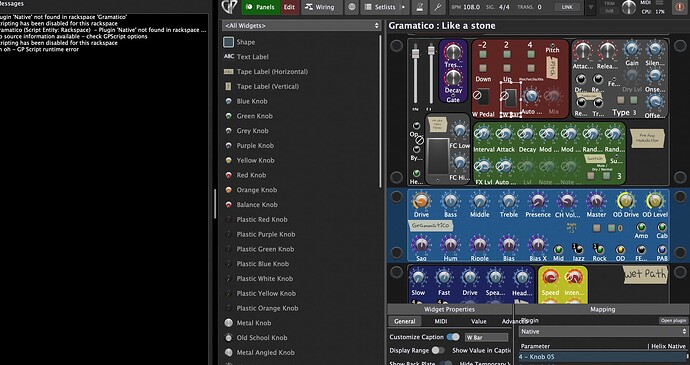Select the 4 - Knob 05 parameter row
The image size is (690, 365).
click(x=602, y=357)
